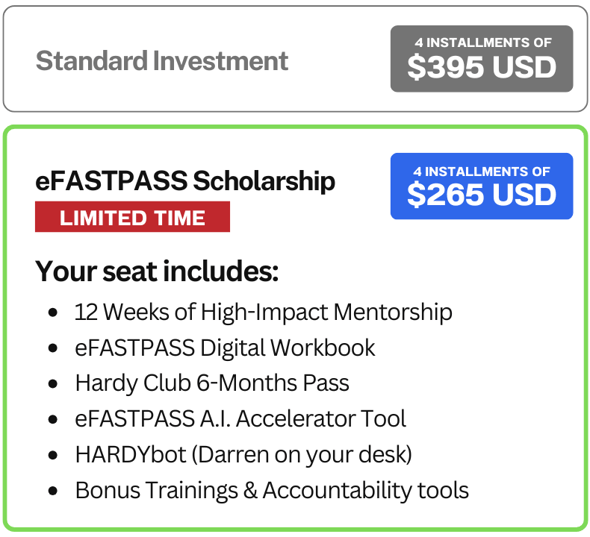Click the 'Your seat includes:' heading
The width and height of the screenshot is (590, 537).
pyautogui.click(x=157, y=271)
